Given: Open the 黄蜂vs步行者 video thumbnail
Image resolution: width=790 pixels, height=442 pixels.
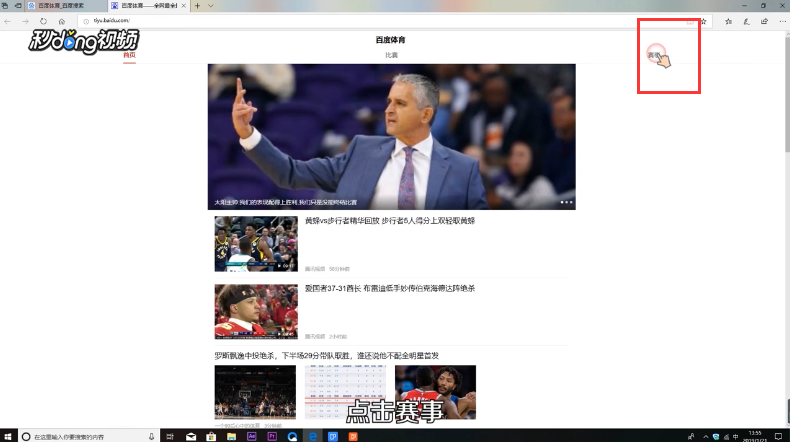Looking at the screenshot, I should 256,244.
